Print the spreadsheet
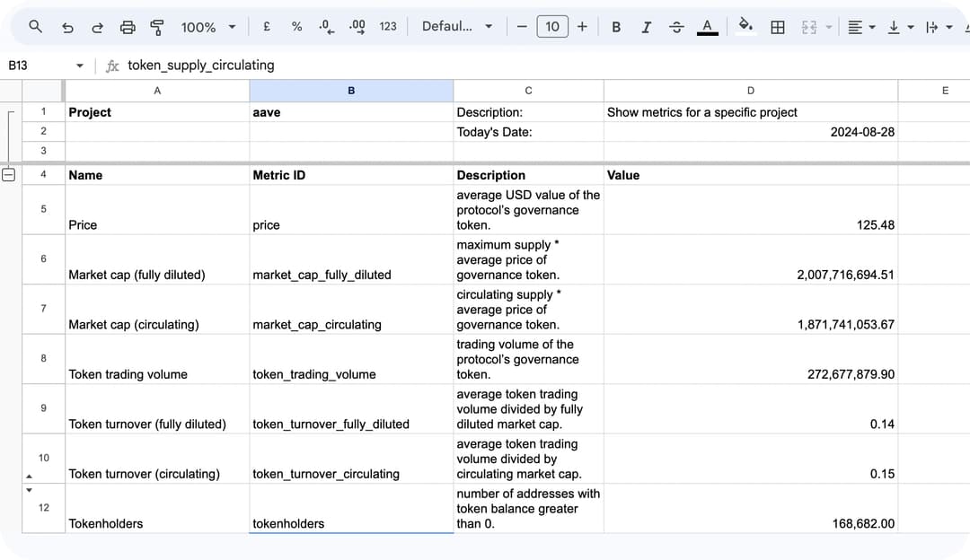The image size is (970, 560). [128, 27]
